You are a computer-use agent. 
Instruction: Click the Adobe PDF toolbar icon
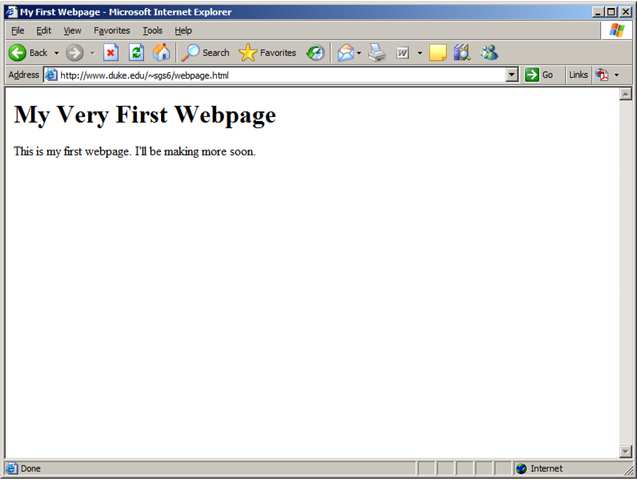click(602, 75)
